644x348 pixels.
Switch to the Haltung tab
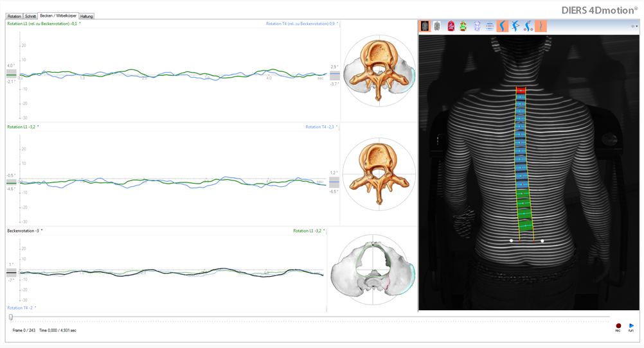click(87, 15)
